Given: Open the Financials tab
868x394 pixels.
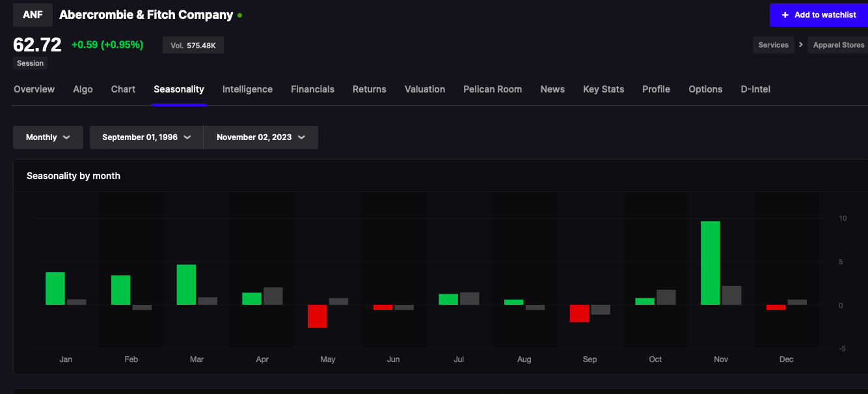Looking at the screenshot, I should 312,89.
